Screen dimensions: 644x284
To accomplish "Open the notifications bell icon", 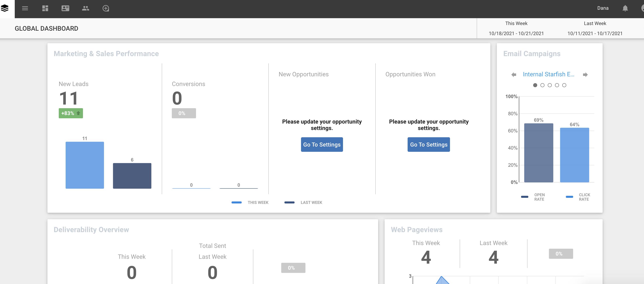I will point(625,8).
